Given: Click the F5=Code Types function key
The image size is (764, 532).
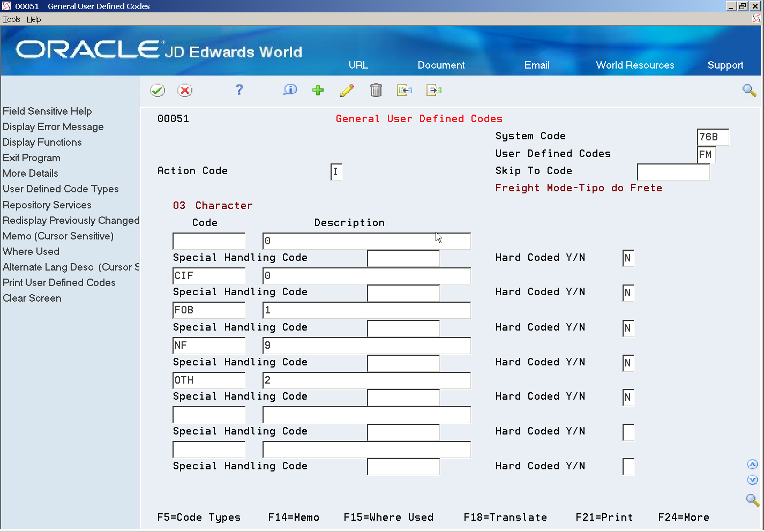Looking at the screenshot, I should (x=199, y=517).
